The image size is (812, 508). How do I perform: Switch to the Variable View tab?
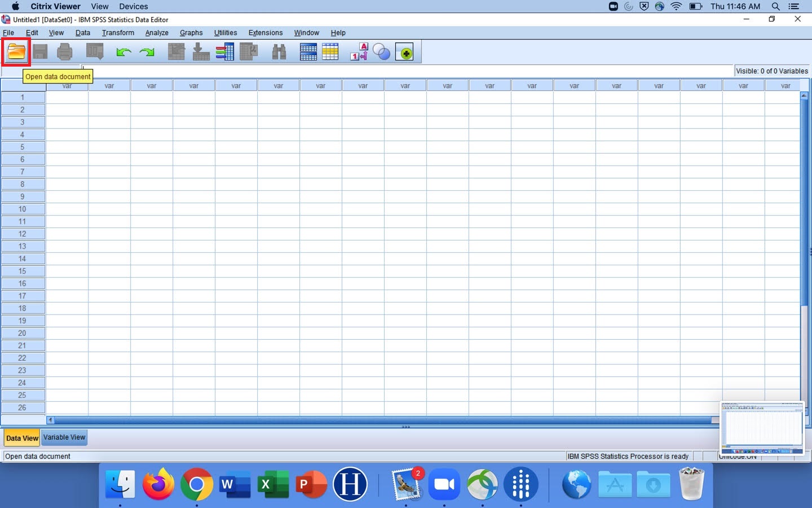pos(64,437)
